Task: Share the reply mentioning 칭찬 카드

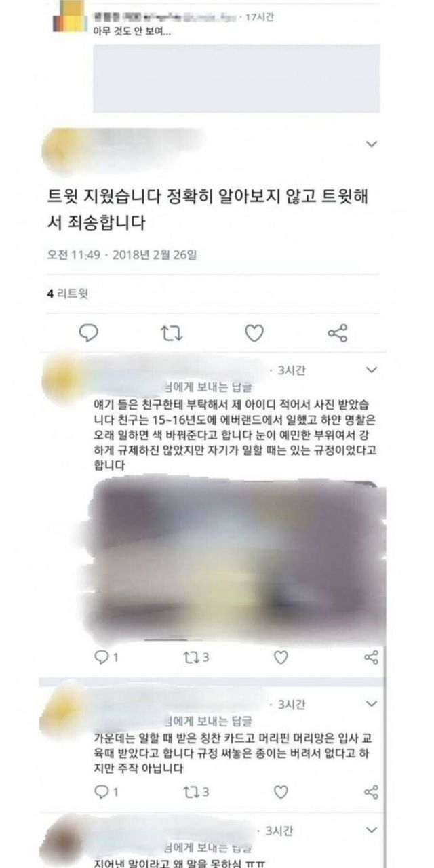Action: tap(372, 791)
